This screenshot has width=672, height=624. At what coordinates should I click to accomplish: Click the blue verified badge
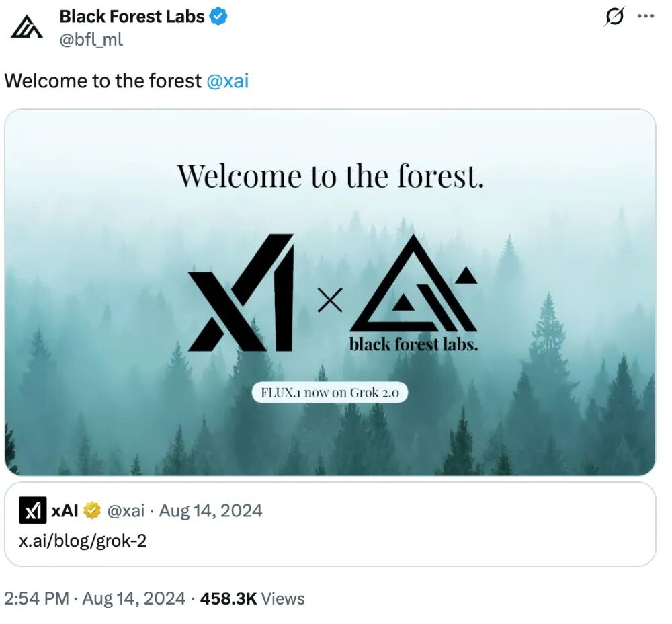[218, 17]
